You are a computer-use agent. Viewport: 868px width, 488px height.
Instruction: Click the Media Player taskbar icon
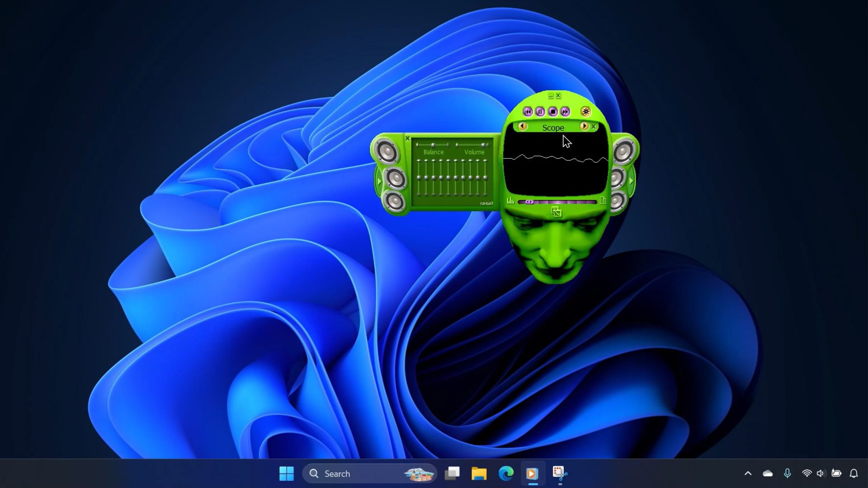click(533, 474)
